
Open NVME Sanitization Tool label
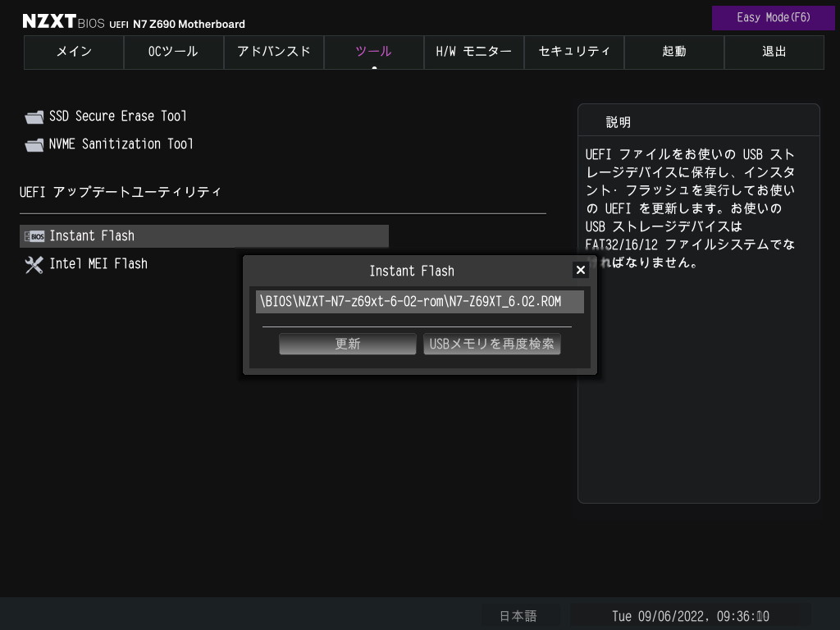coord(121,144)
